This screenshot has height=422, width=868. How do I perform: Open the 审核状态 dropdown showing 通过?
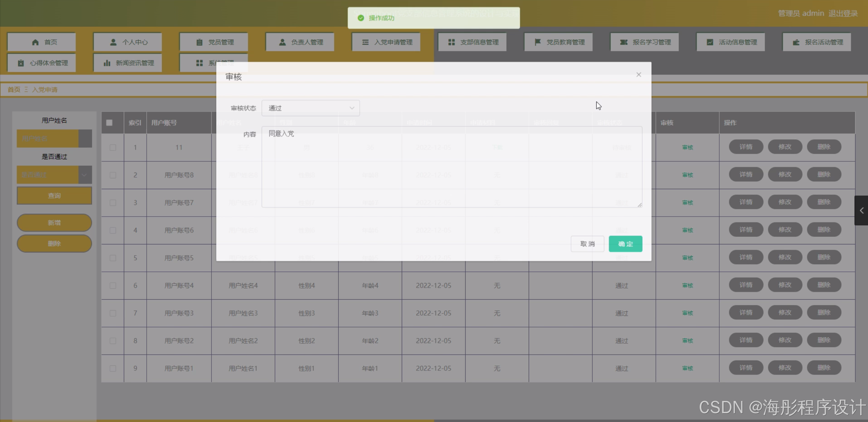tap(310, 108)
